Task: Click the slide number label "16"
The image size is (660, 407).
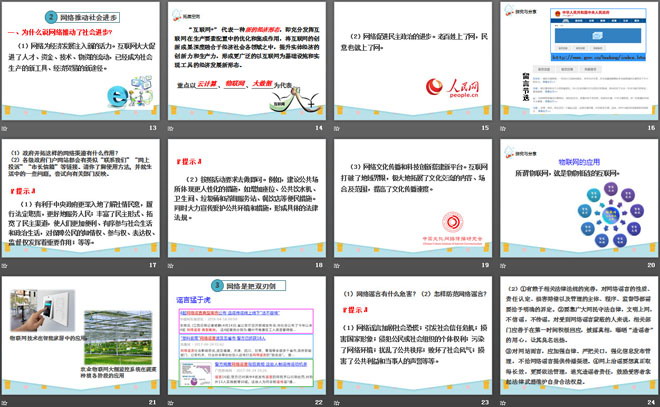Action: point(652,128)
